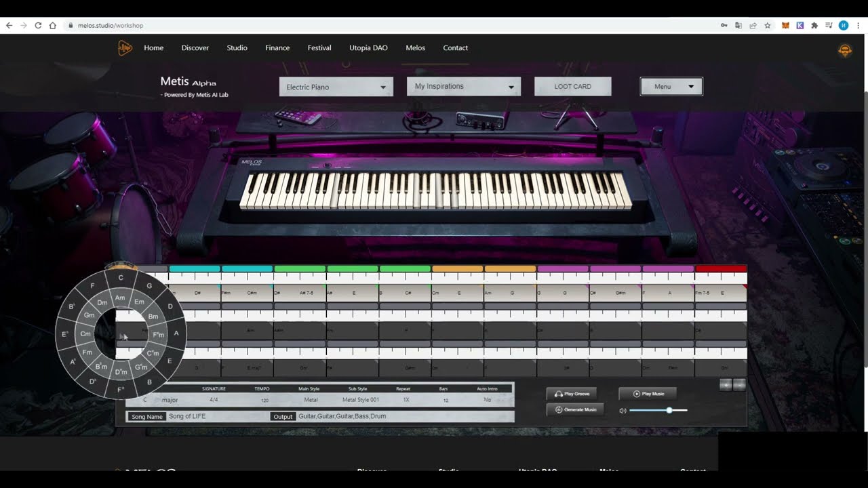Change the key mode major
The image size is (868, 488).
170,400
